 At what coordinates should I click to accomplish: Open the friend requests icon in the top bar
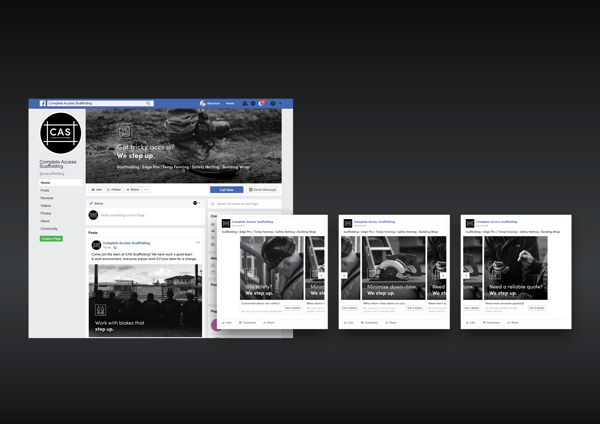tap(245, 103)
